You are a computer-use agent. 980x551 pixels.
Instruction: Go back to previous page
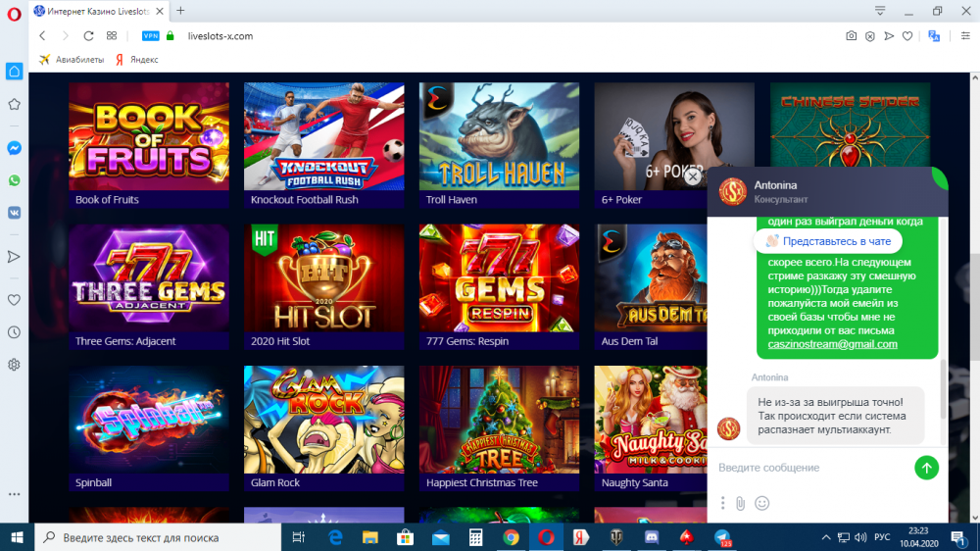42,35
